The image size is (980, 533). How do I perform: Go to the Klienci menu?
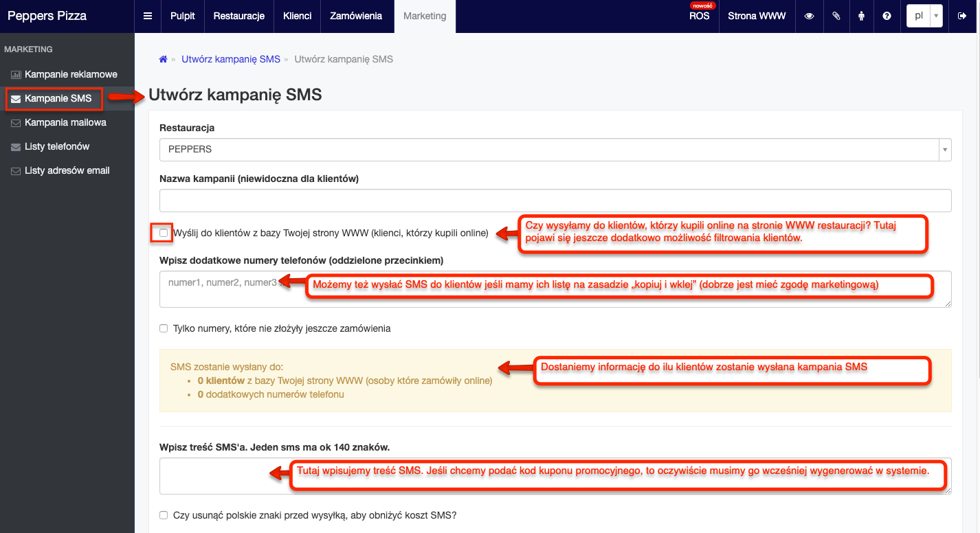click(298, 16)
